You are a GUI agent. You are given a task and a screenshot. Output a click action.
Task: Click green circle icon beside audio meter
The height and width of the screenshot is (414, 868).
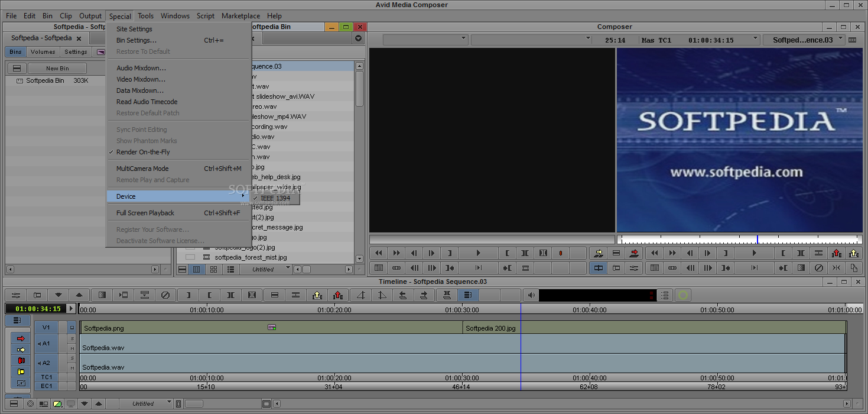(683, 295)
